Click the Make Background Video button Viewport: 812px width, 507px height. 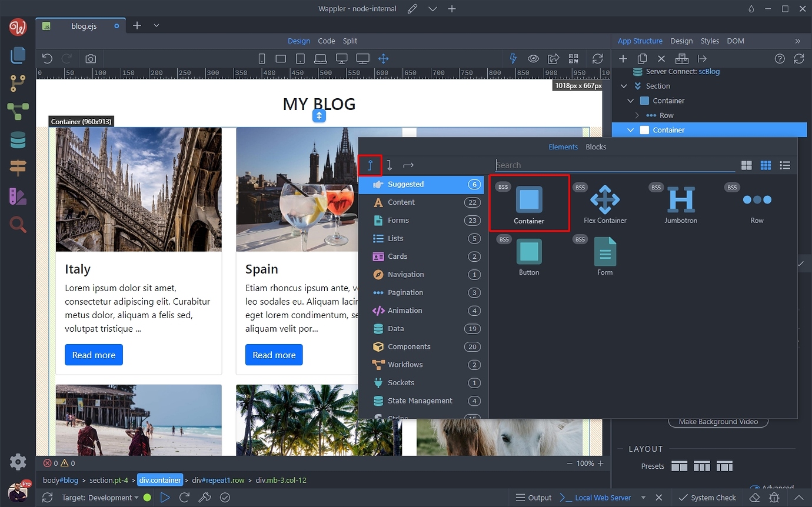(x=718, y=421)
